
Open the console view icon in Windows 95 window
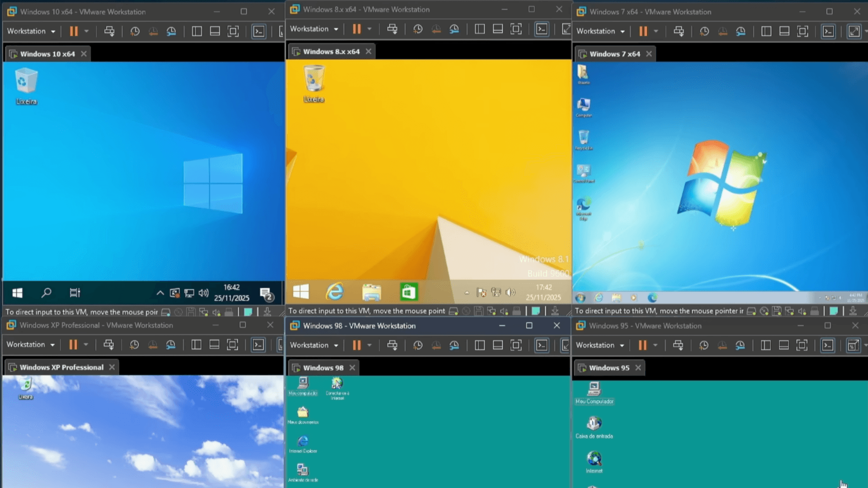pyautogui.click(x=828, y=345)
